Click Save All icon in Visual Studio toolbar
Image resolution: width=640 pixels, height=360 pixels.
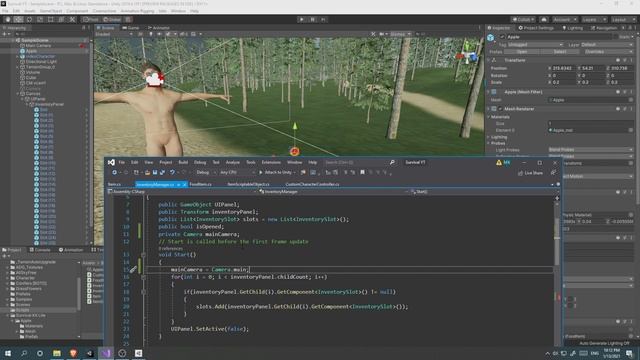pyautogui.click(x=162, y=173)
